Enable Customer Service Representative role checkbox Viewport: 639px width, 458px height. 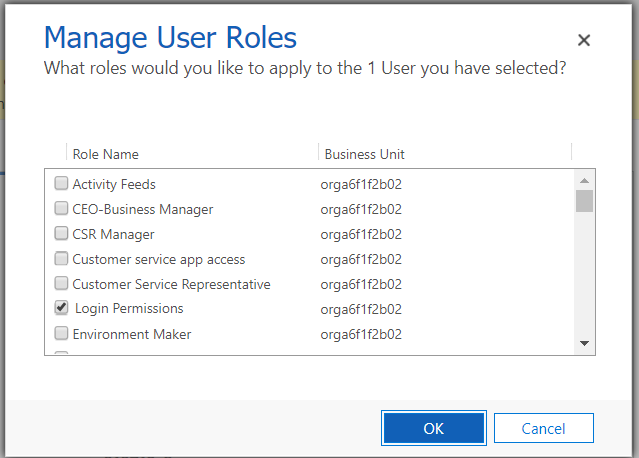[61, 284]
